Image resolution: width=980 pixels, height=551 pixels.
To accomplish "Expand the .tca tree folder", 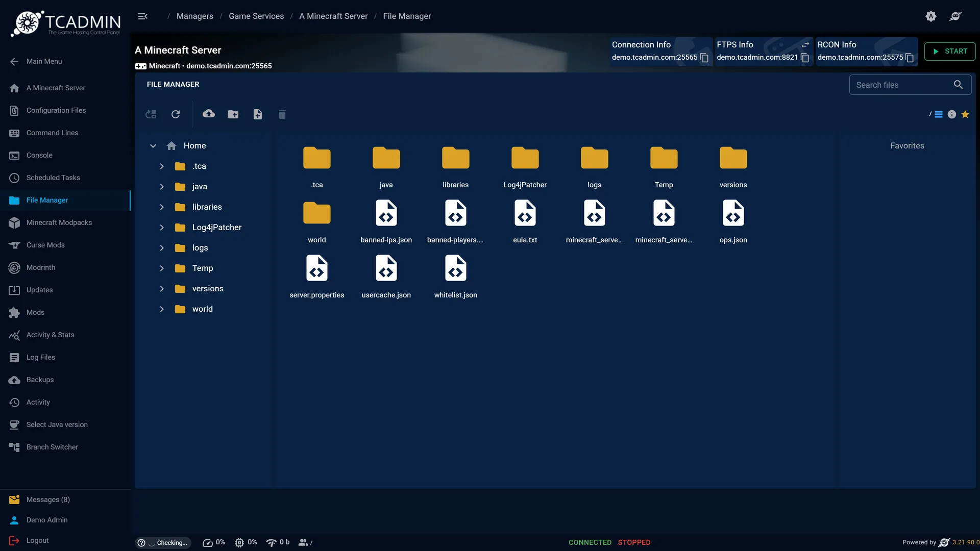I will click(162, 166).
